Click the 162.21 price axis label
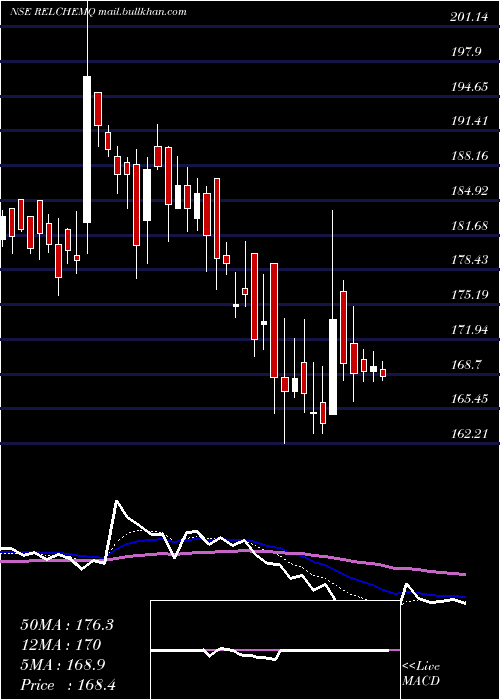Screen dimensions: 500x700 (x=469, y=433)
